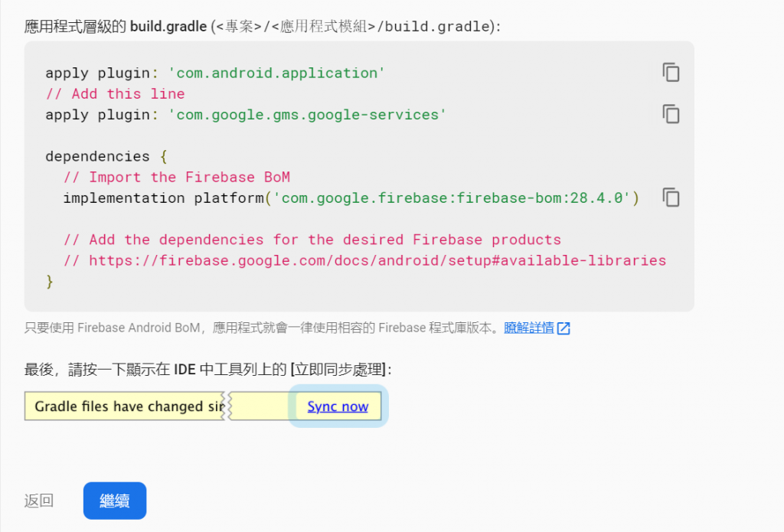Click the '// Import the Firebase BoM' comment
Screen dimensions: 784x532
176,177
